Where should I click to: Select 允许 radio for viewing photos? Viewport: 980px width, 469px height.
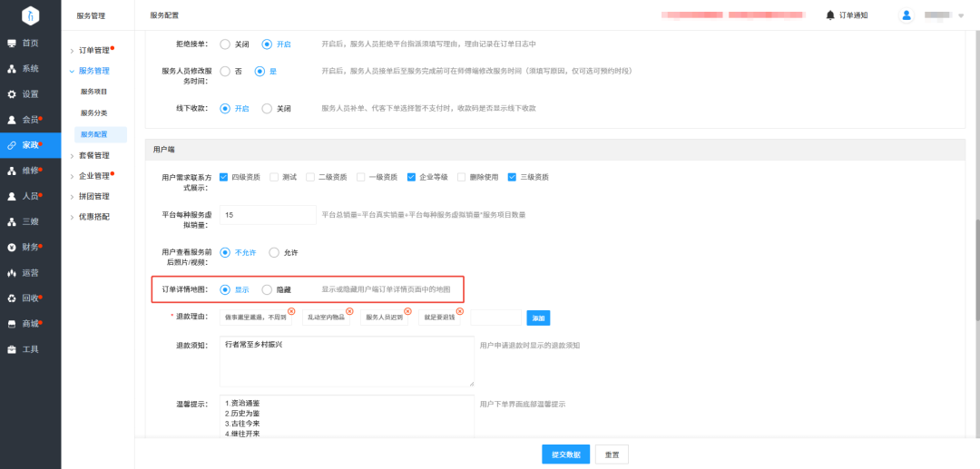coord(274,253)
